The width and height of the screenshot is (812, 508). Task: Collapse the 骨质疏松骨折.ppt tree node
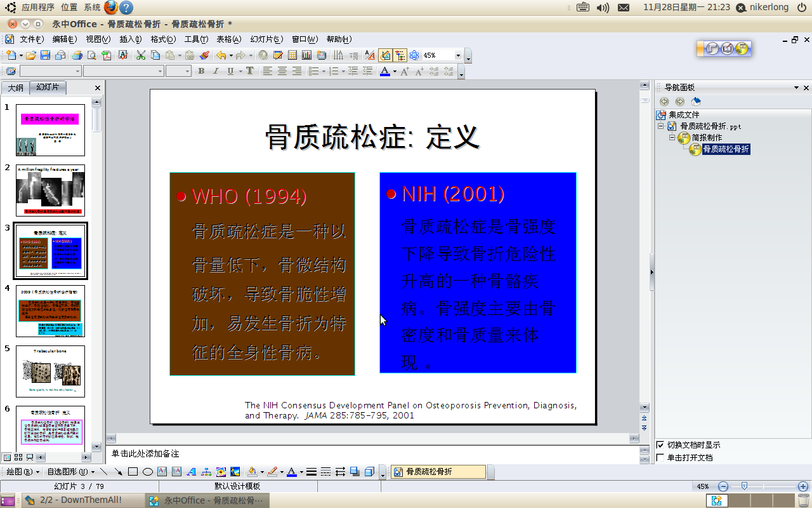tap(660, 126)
